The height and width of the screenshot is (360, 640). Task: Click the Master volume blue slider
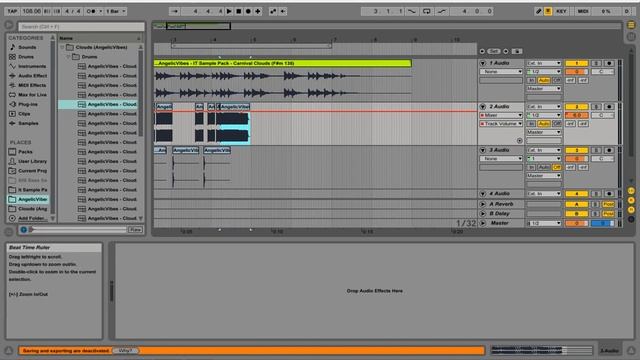[x=603, y=223]
